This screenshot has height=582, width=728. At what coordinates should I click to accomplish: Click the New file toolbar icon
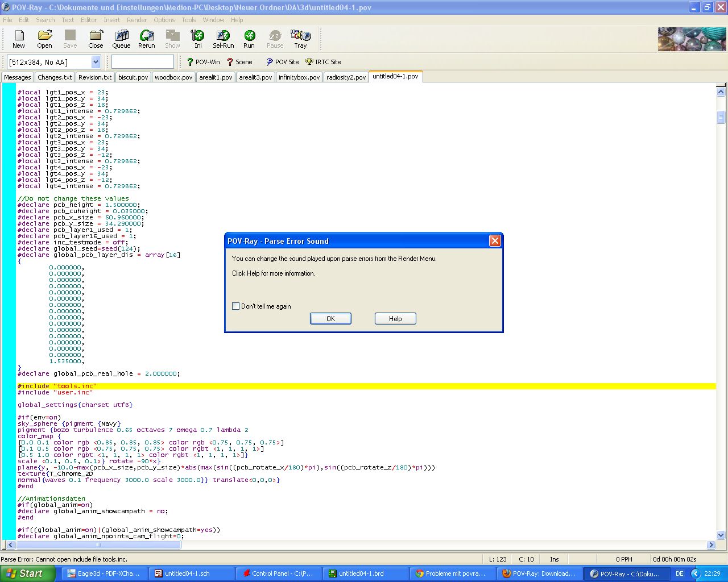click(x=19, y=39)
